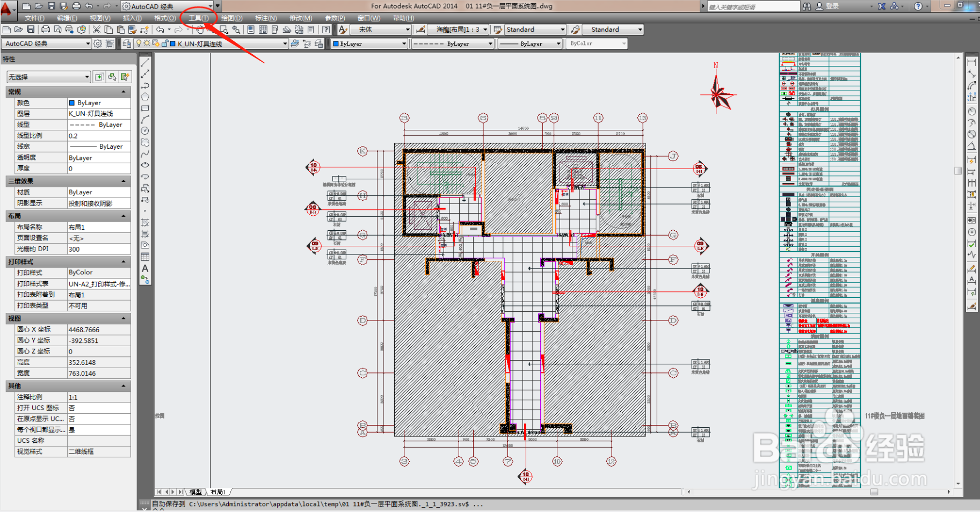The image size is (980, 512).
Task: Open the 文件(F) menu
Action: [x=34, y=18]
